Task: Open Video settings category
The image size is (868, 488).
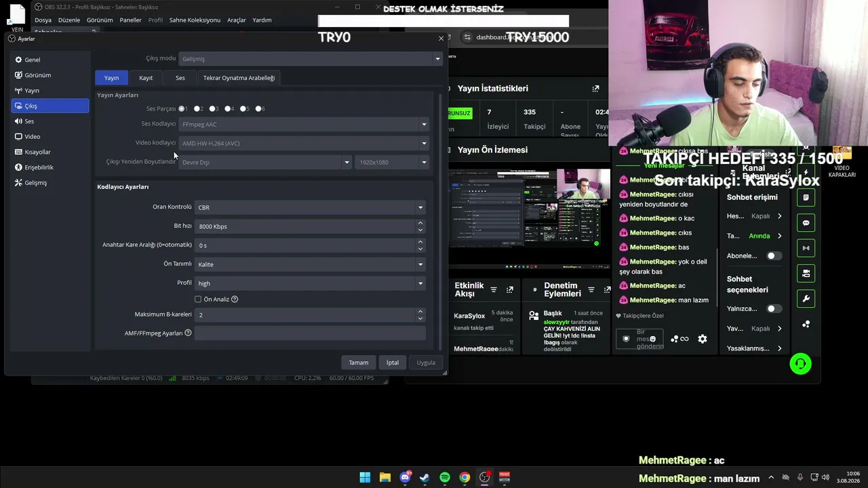Action: click(x=50, y=136)
